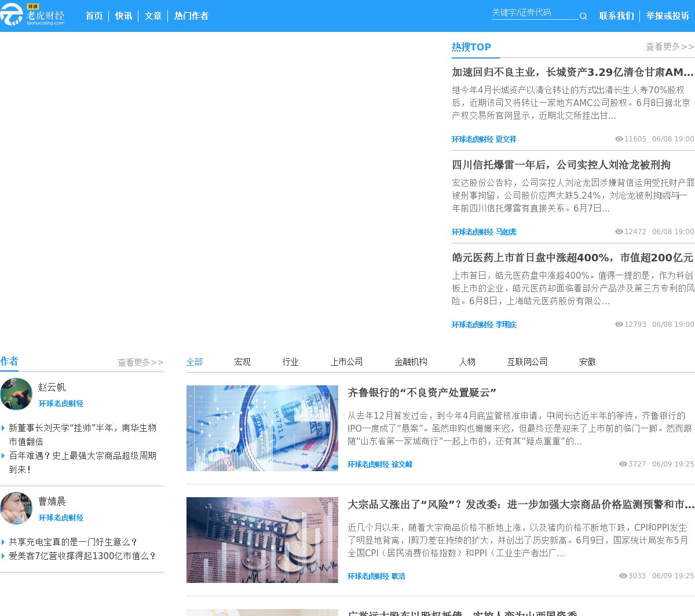Viewport: 695px width, 616px height.
Task: Select the 宏观 category tab
Action: point(242,362)
